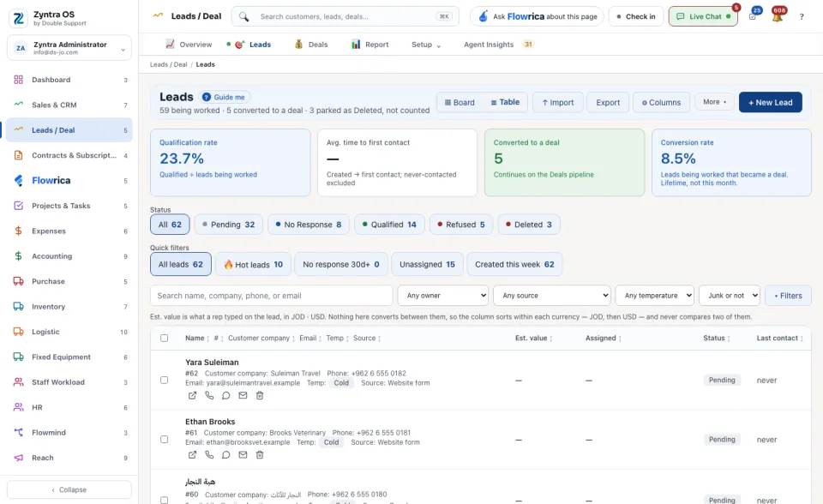Open the Any temperature dropdown
This screenshot has width=823, height=504.
[x=654, y=296]
